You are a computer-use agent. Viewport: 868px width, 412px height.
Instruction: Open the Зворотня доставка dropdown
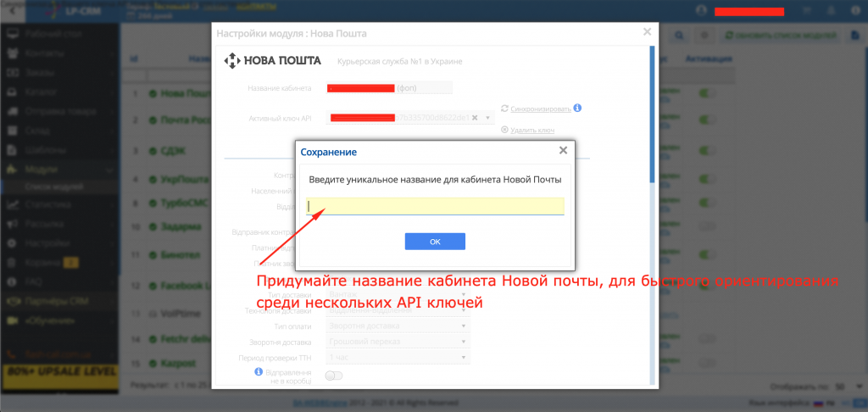pos(398,342)
